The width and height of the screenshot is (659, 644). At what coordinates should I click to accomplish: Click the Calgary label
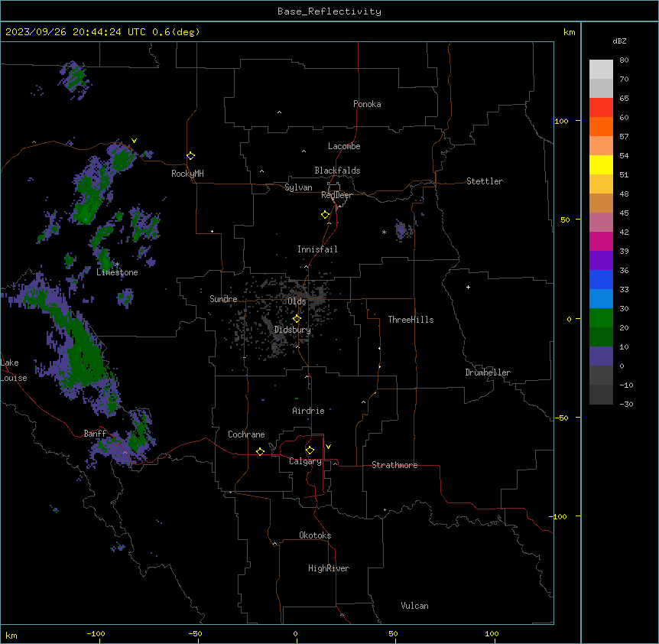click(x=305, y=461)
